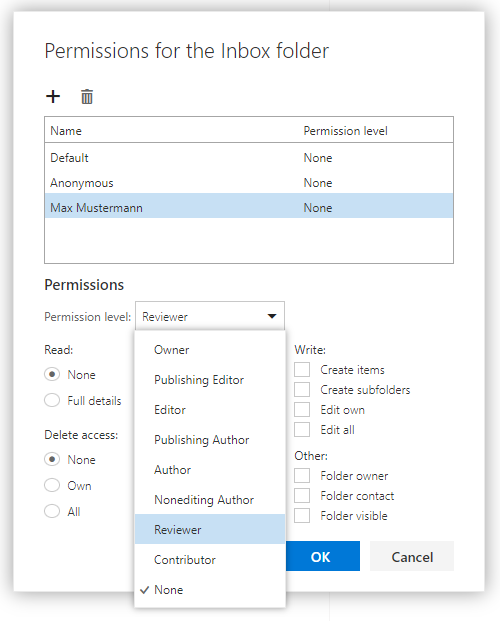Check the Folder contact checkbox
The height and width of the screenshot is (621, 500).
tap(302, 495)
